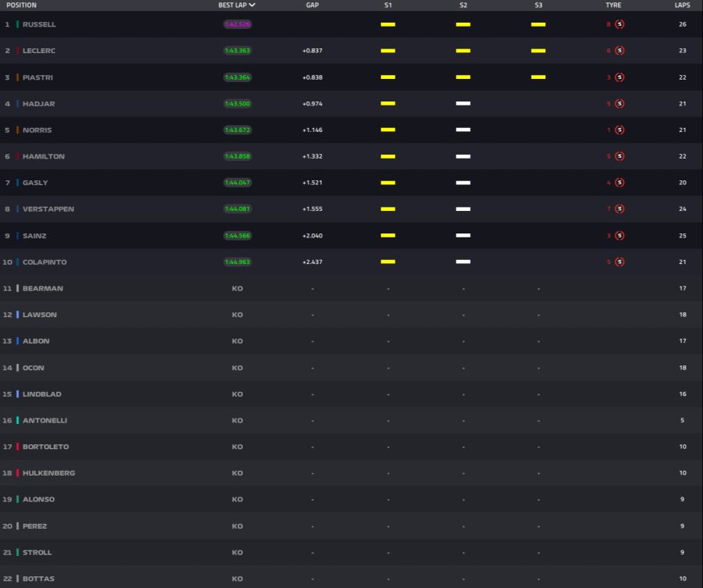Open driver row for Antonelli

(351, 420)
